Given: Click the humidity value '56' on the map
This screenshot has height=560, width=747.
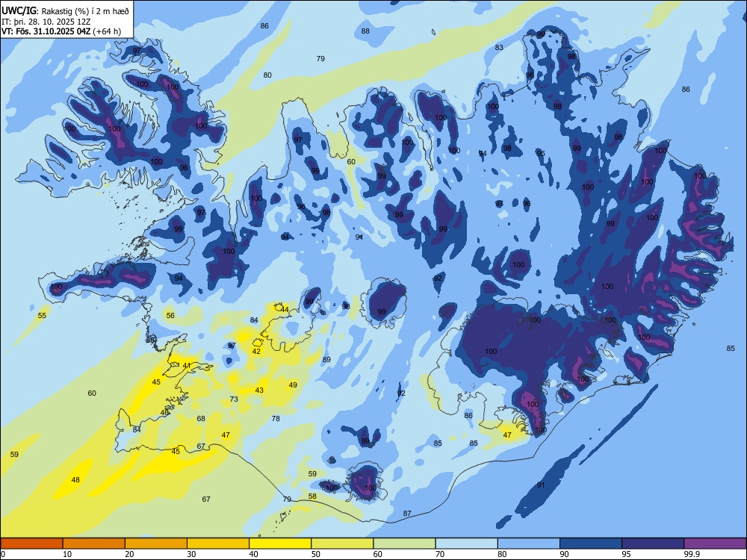Looking at the screenshot, I should (170, 315).
